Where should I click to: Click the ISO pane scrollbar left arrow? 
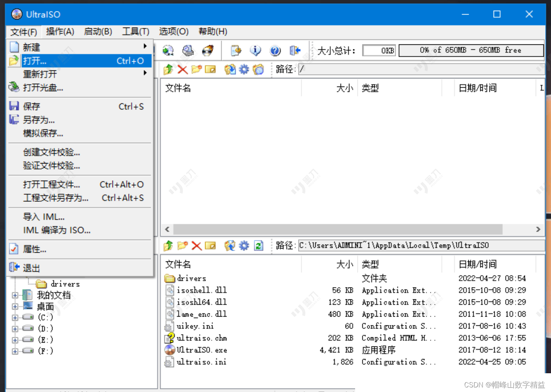pos(167,229)
